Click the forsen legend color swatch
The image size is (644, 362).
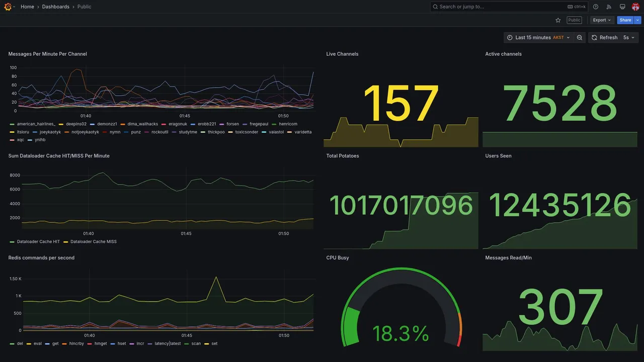tap(223, 124)
